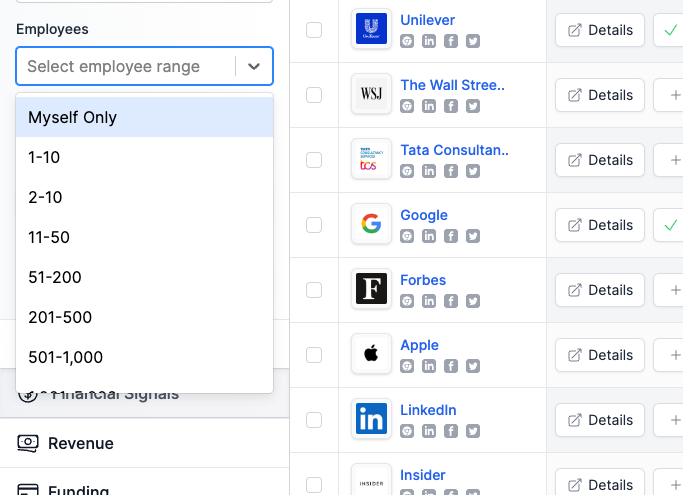Image resolution: width=683 pixels, height=495 pixels.
Task: Open the Google company link
Action: point(424,215)
